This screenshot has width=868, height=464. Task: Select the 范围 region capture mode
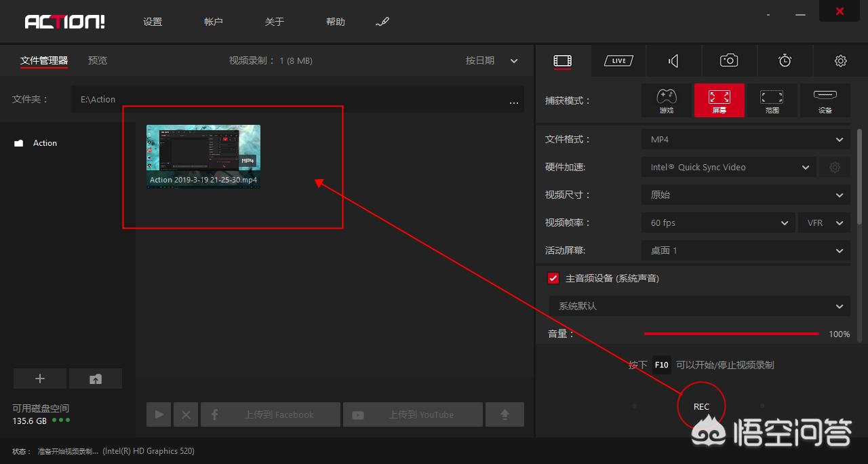click(x=772, y=100)
